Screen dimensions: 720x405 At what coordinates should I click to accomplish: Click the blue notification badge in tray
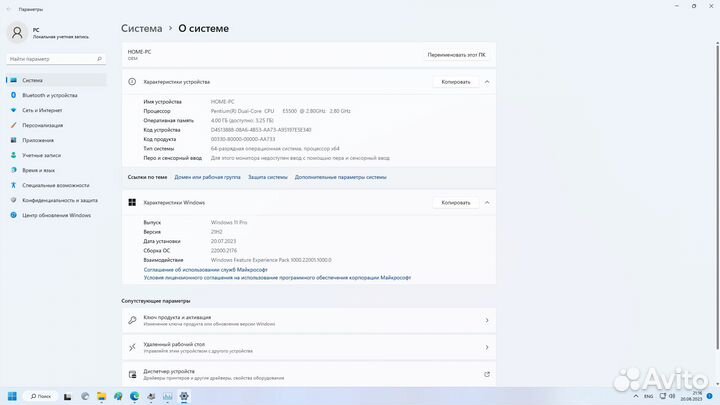coord(710,396)
